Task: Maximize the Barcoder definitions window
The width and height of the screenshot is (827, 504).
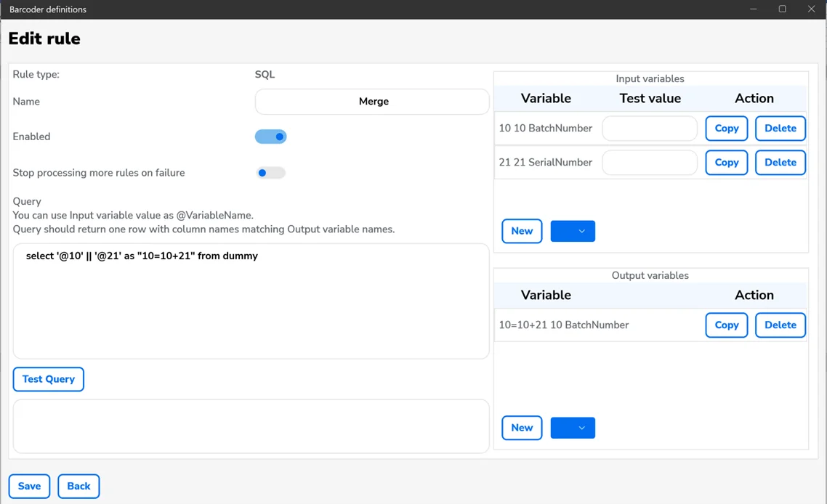Action: tap(782, 9)
